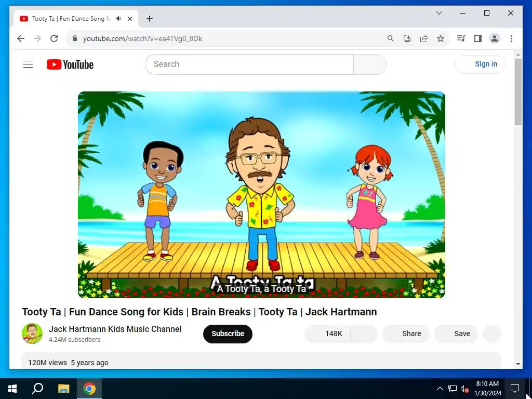Image resolution: width=532 pixels, height=399 pixels.
Task: Bookmark this tab with the star icon
Action: click(441, 38)
